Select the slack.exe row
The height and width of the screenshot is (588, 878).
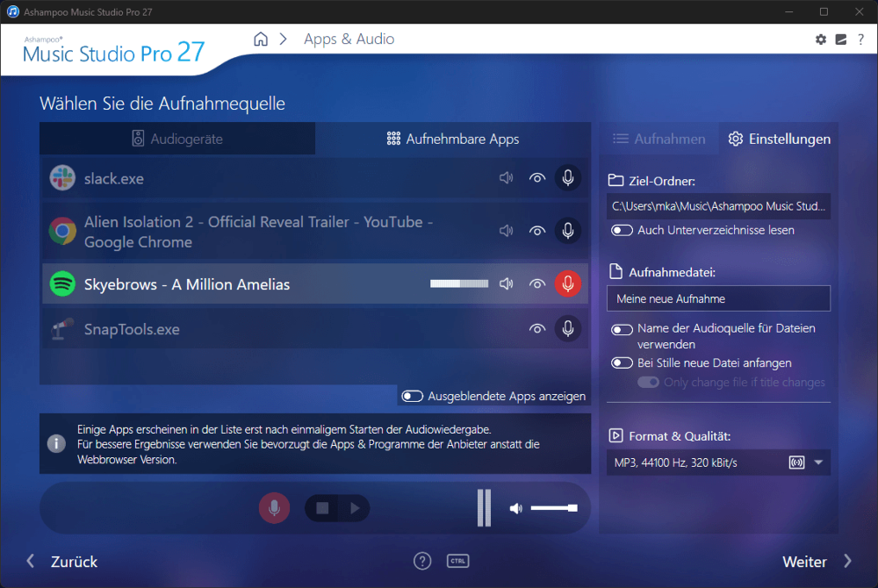[x=315, y=178]
